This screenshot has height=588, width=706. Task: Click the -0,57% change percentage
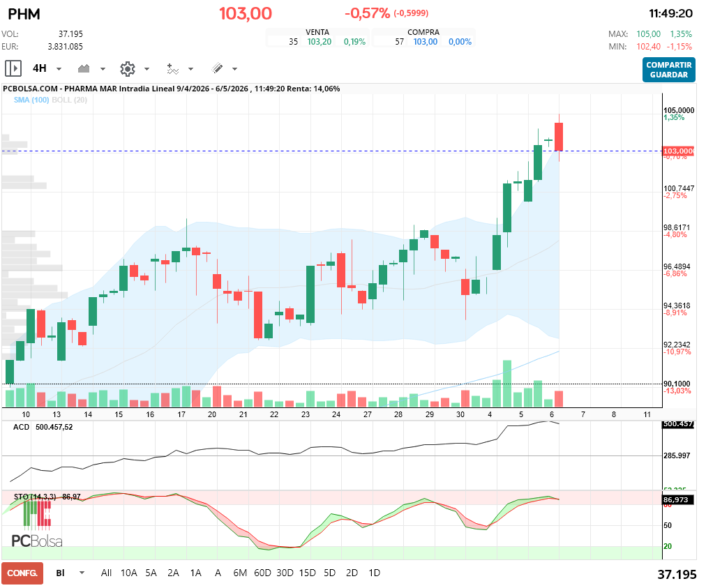point(368,13)
